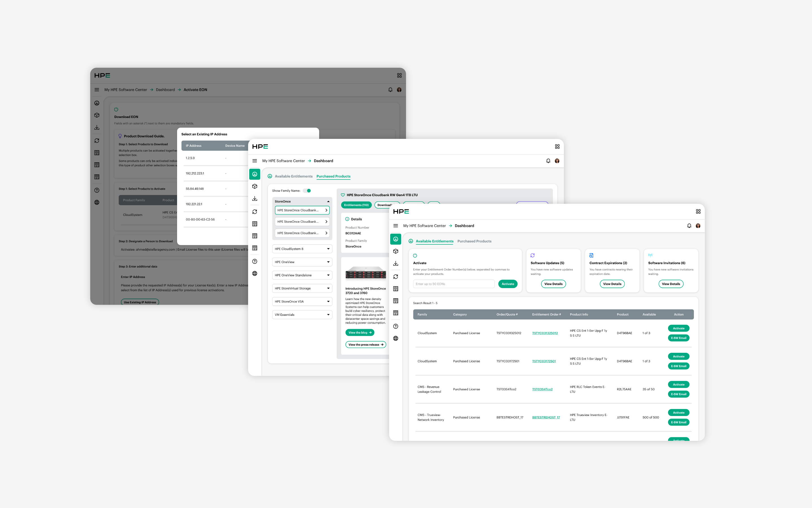Viewport: 812px width, 508px height.
Task: Select dashboard sidebar icon in front window
Action: (x=396, y=239)
